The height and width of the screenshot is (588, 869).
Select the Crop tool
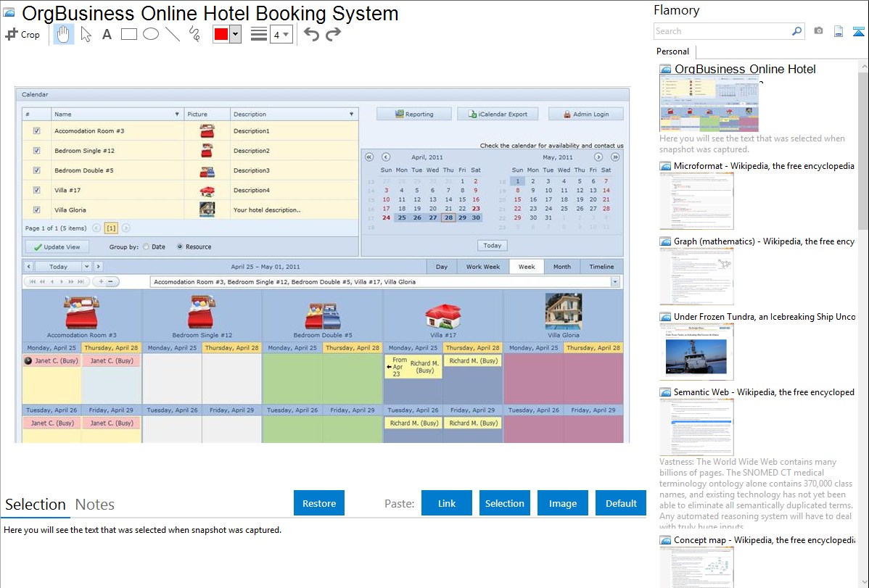point(22,34)
